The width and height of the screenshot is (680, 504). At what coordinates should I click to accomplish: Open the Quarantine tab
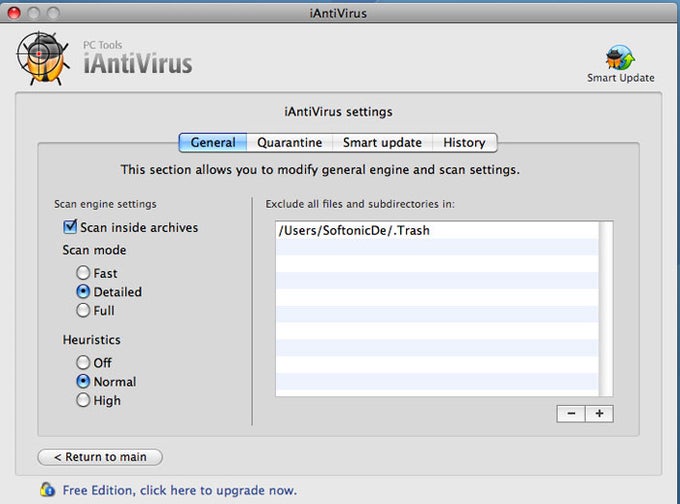pyautogui.click(x=289, y=142)
